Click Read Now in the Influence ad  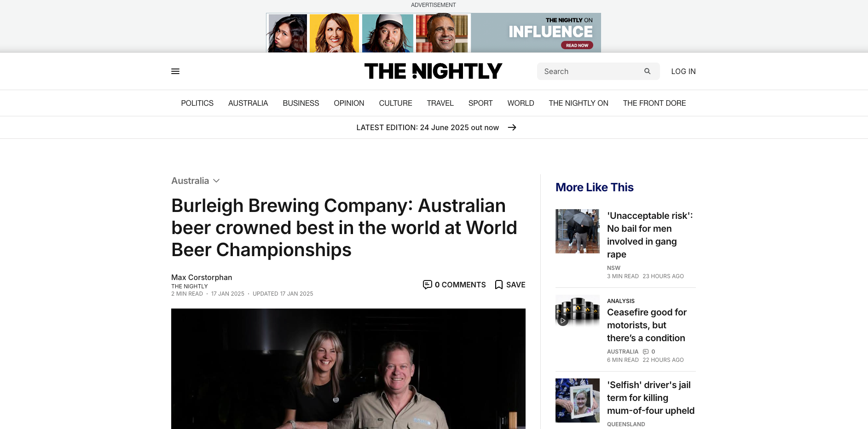tap(577, 45)
